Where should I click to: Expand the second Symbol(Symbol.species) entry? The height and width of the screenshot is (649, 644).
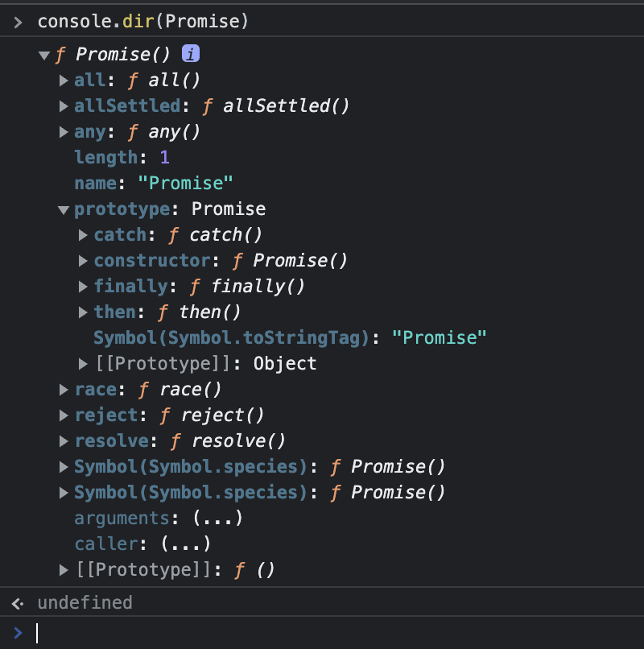pyautogui.click(x=64, y=493)
